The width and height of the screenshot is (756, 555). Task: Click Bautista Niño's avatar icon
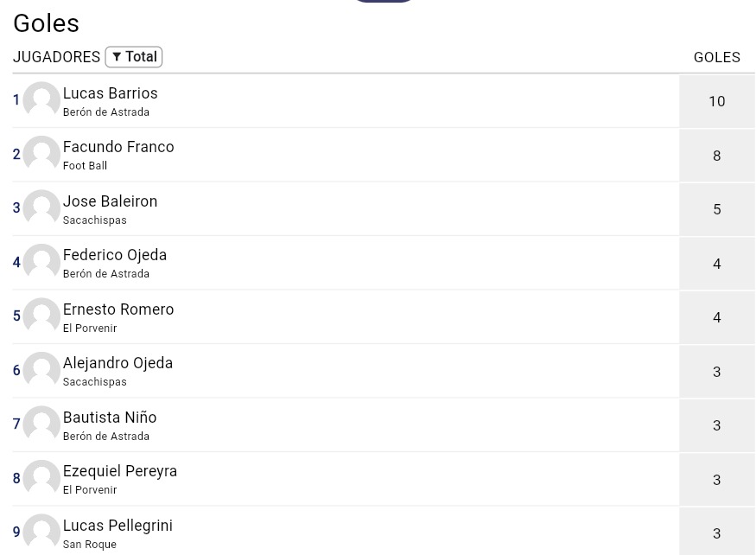coord(41,424)
